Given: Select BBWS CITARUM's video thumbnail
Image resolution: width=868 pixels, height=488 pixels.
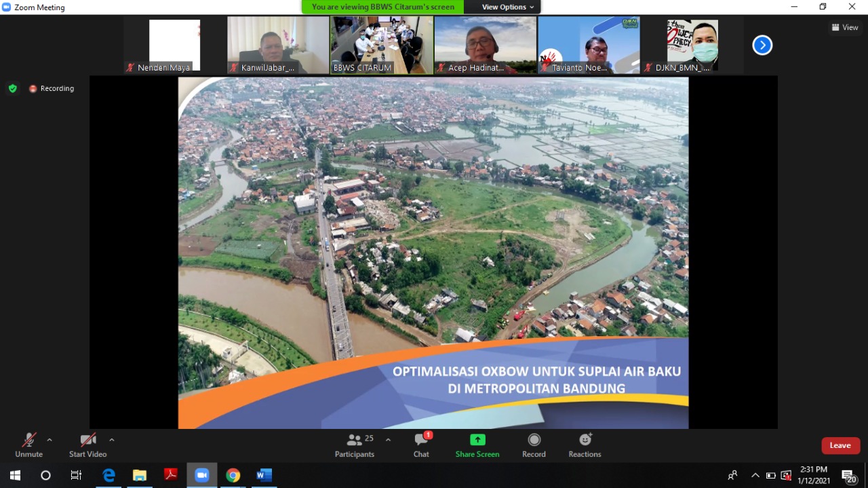Looking at the screenshot, I should 381,44.
